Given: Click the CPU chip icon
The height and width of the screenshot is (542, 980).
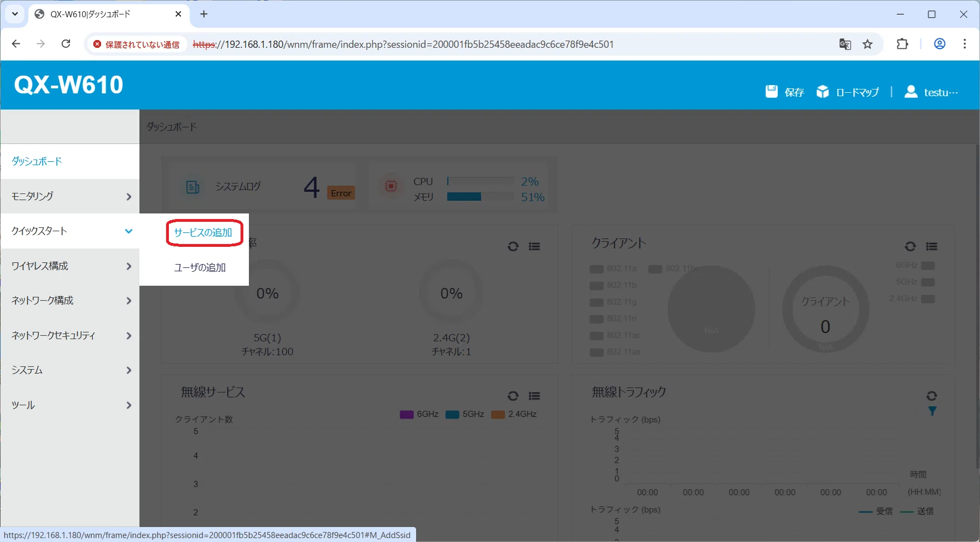Looking at the screenshot, I should (x=391, y=186).
